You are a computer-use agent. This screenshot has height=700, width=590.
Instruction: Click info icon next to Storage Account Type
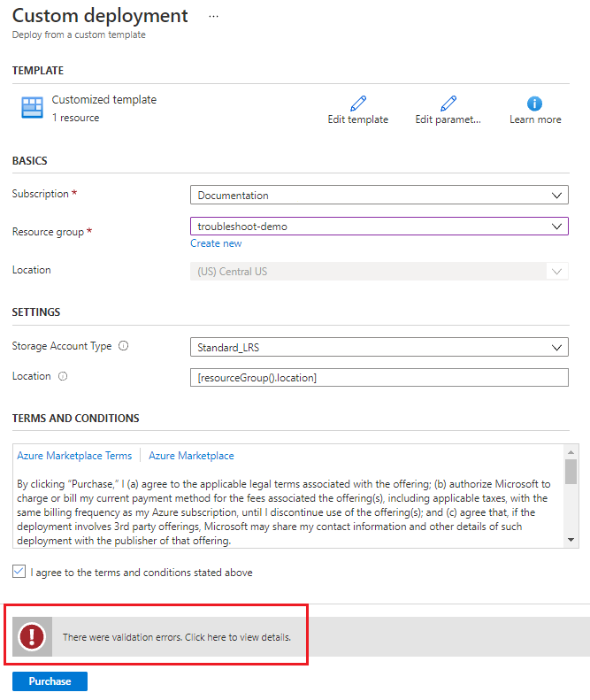pos(123,345)
